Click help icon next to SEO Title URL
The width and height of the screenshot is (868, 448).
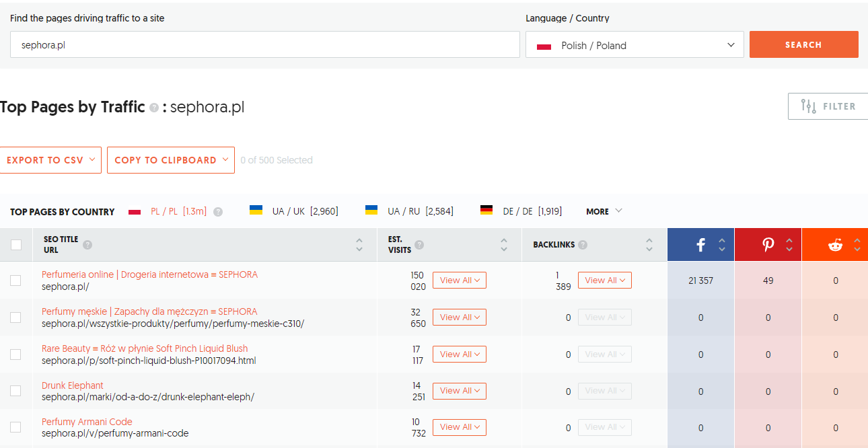pos(87,245)
